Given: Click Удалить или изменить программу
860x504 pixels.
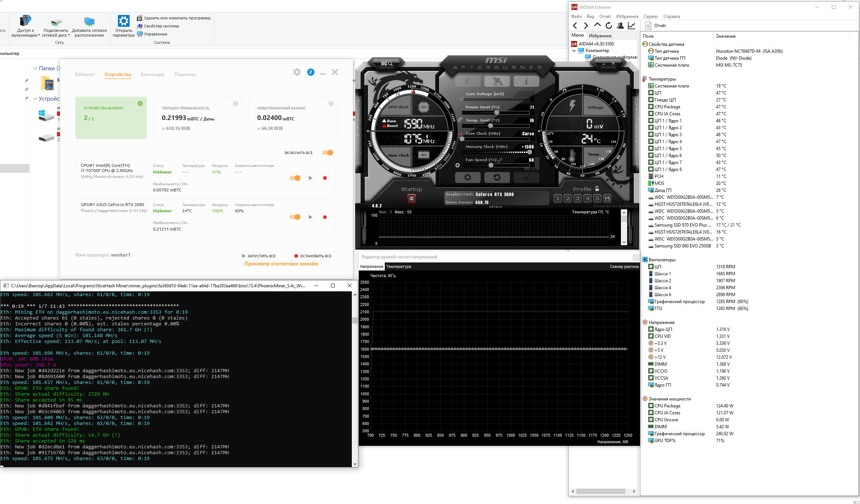Looking at the screenshot, I should pos(174,18).
